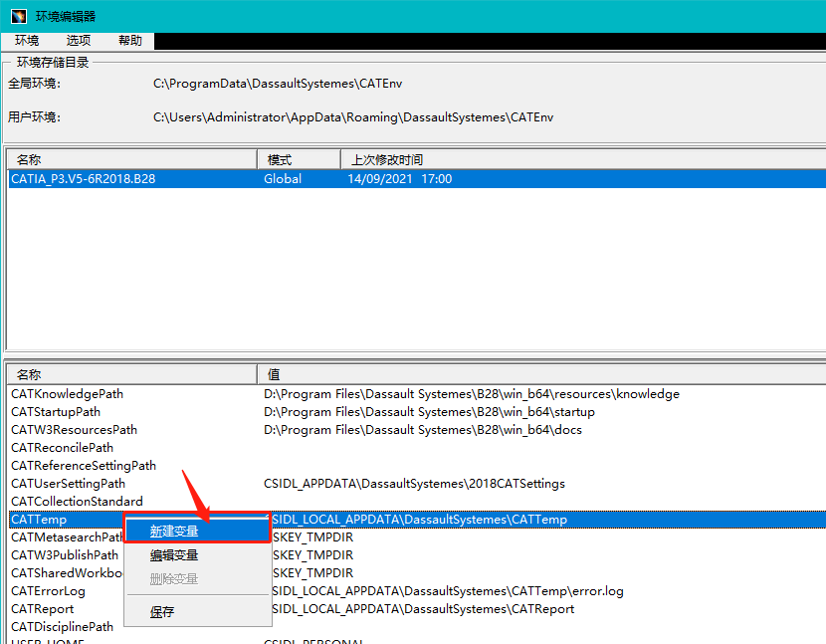This screenshot has height=644, width=826.
Task: Click the Global mode cell
Action: pos(283,179)
